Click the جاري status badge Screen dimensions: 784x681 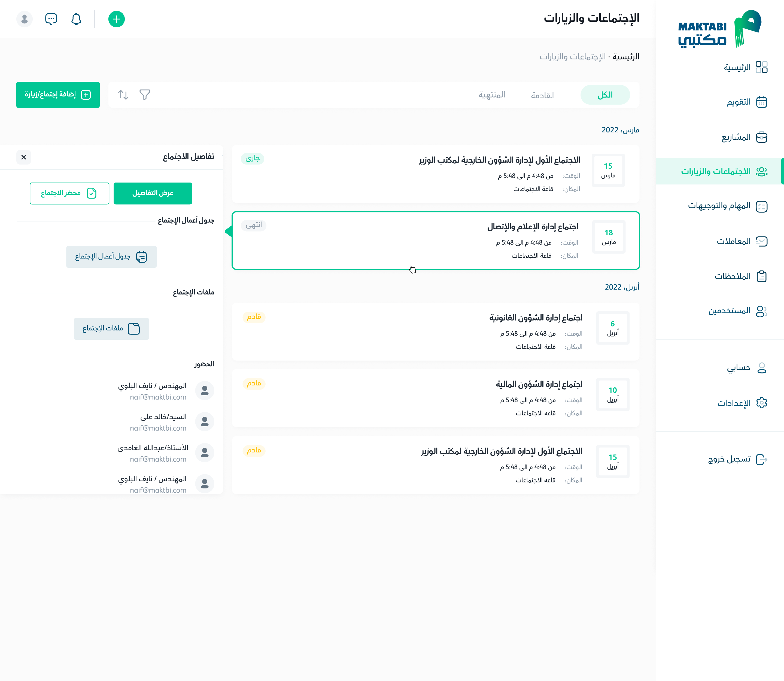pyautogui.click(x=252, y=159)
